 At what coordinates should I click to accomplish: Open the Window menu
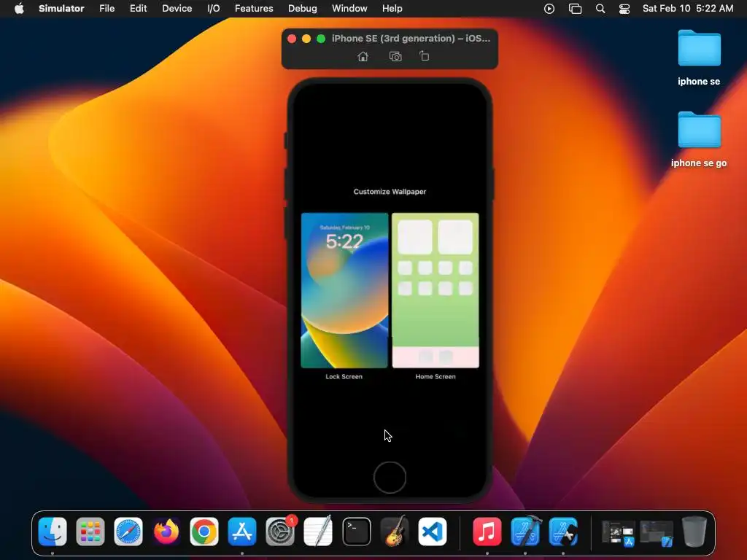(x=349, y=9)
